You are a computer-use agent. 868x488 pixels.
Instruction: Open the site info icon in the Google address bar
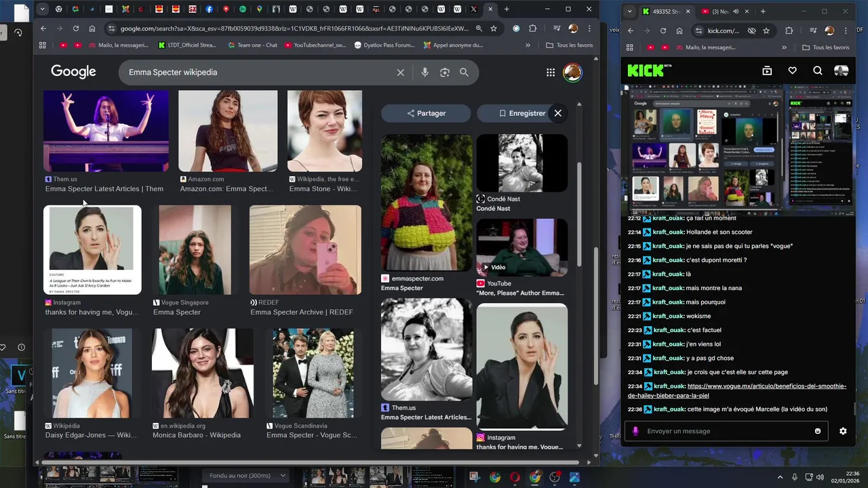coord(111,28)
